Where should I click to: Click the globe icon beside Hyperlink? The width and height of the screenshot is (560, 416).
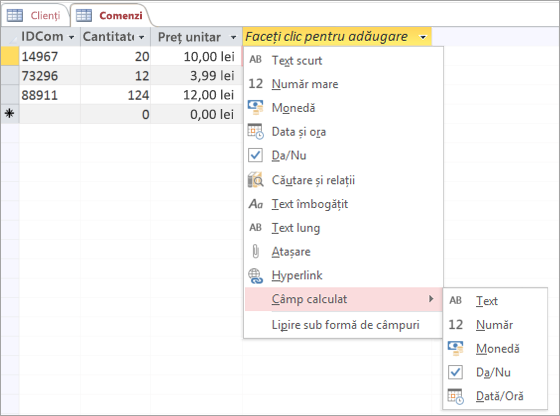click(255, 276)
